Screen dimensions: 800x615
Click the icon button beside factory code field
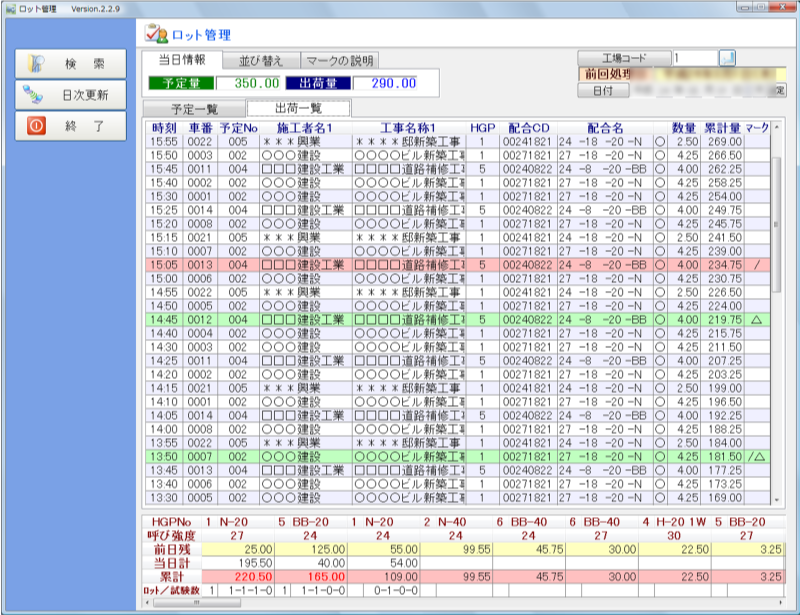click(x=727, y=58)
